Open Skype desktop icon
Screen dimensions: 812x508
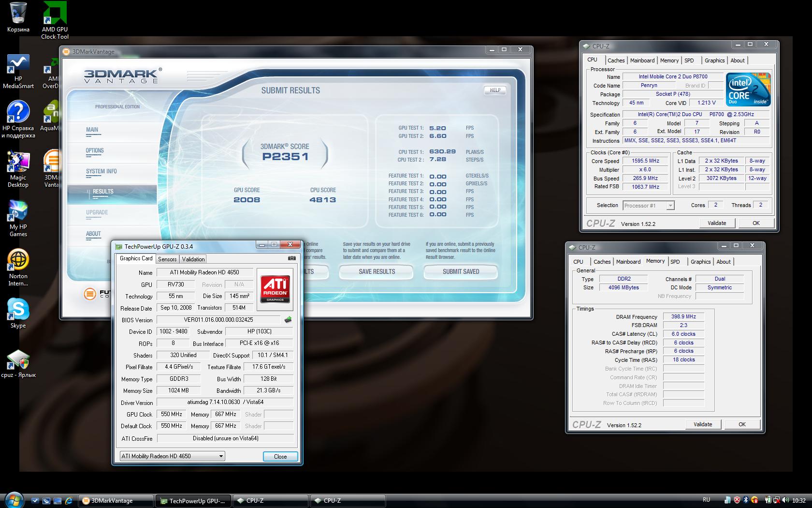point(18,314)
